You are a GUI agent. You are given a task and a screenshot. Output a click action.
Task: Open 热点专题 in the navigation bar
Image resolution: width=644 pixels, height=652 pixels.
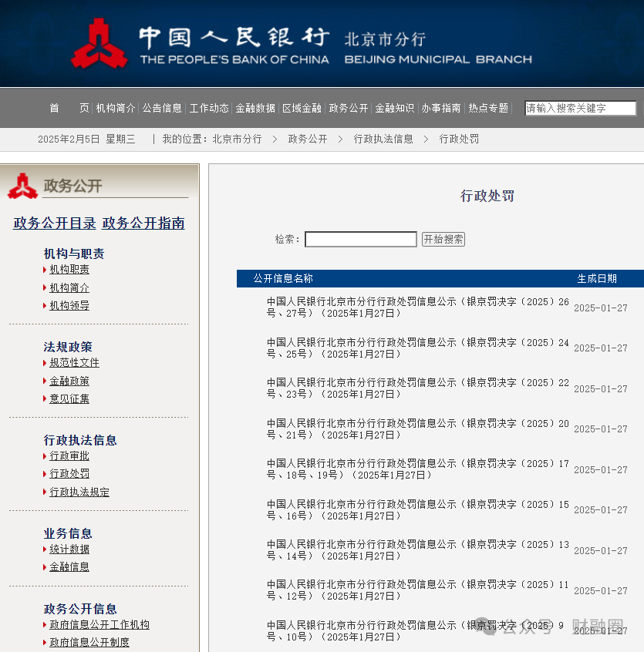pos(488,108)
